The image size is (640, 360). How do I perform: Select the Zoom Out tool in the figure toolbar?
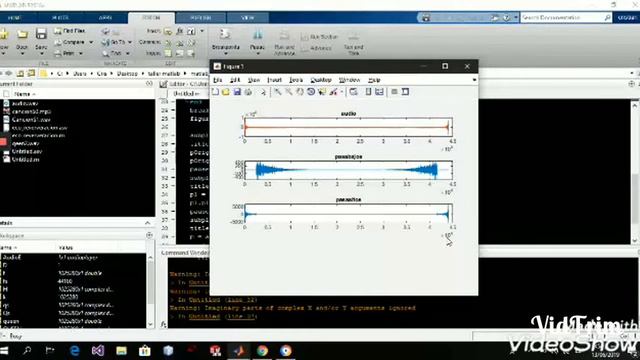coord(289,92)
